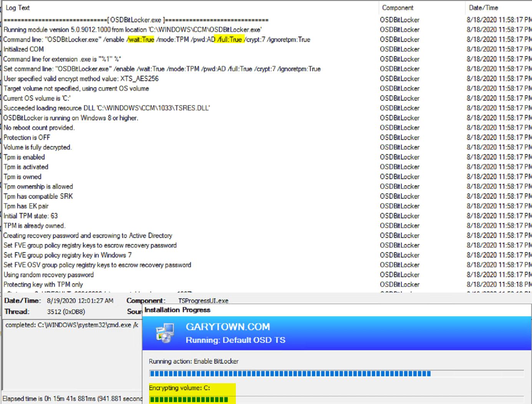The width and height of the screenshot is (532, 404).
Task: Select the Protection is OFF log entry
Action: (x=27, y=137)
